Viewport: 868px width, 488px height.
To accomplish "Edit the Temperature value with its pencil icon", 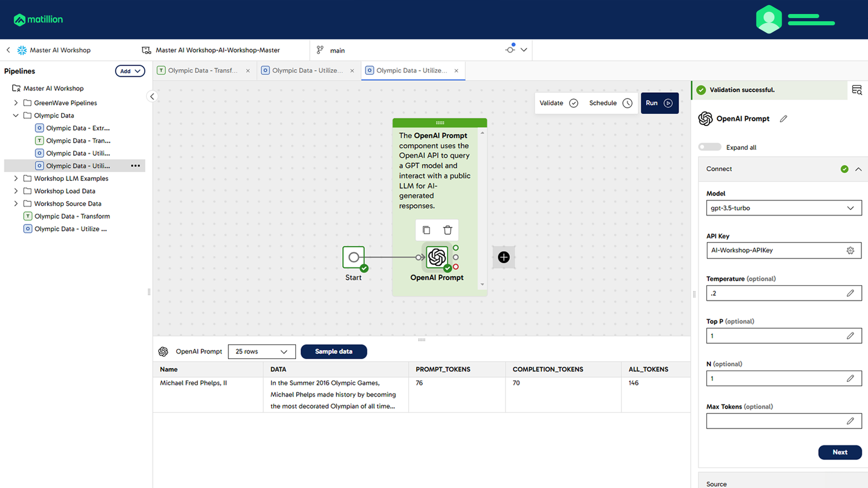I will (x=851, y=293).
